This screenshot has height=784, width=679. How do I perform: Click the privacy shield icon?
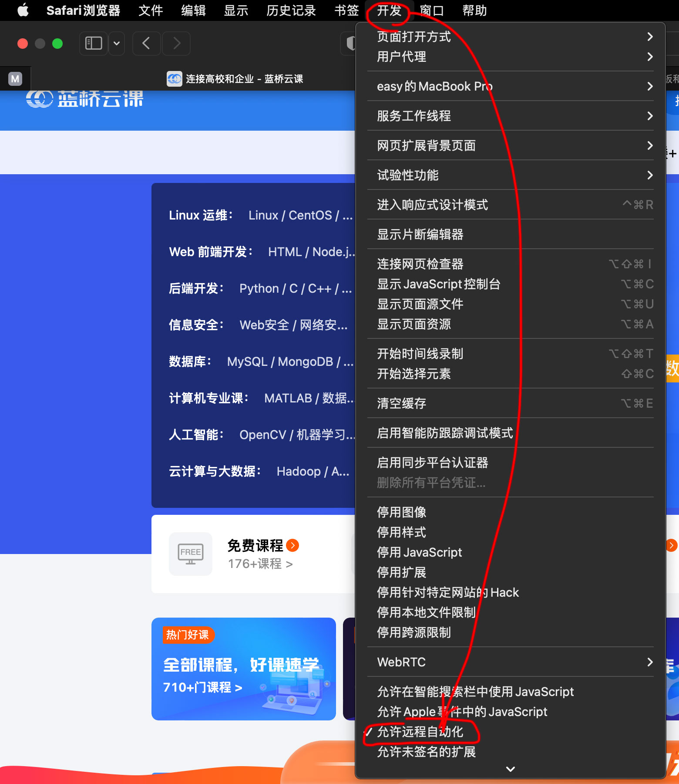(x=350, y=43)
